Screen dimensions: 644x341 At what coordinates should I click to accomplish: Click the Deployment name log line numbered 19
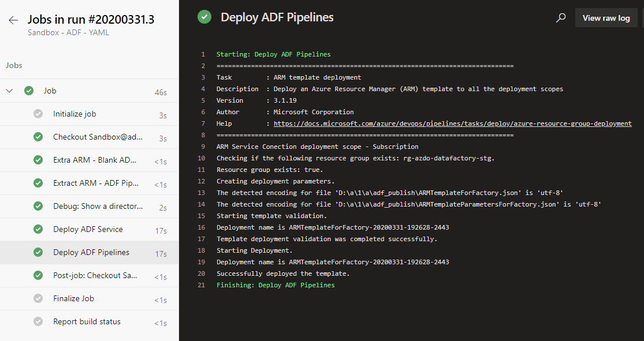pos(333,262)
